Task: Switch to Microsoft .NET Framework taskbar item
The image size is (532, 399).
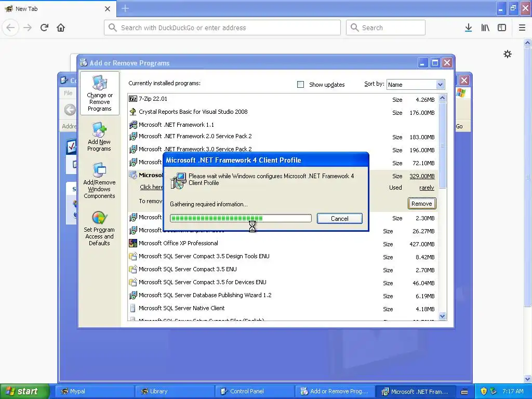Action: (x=415, y=391)
